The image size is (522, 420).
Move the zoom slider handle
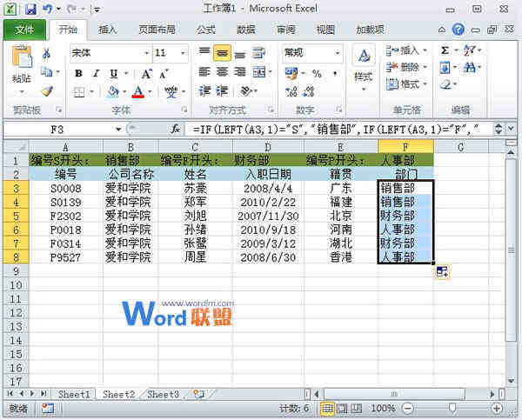(452, 409)
